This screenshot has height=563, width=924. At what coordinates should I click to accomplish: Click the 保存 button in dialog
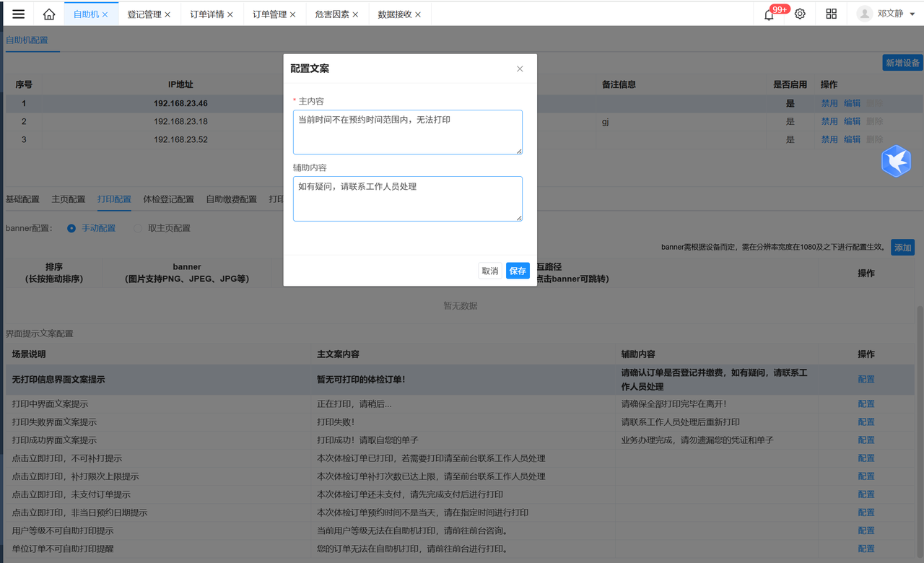click(x=518, y=271)
